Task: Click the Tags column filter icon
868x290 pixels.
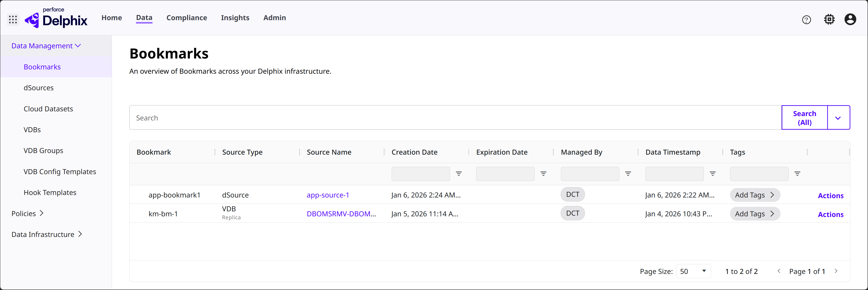Action: [797, 174]
